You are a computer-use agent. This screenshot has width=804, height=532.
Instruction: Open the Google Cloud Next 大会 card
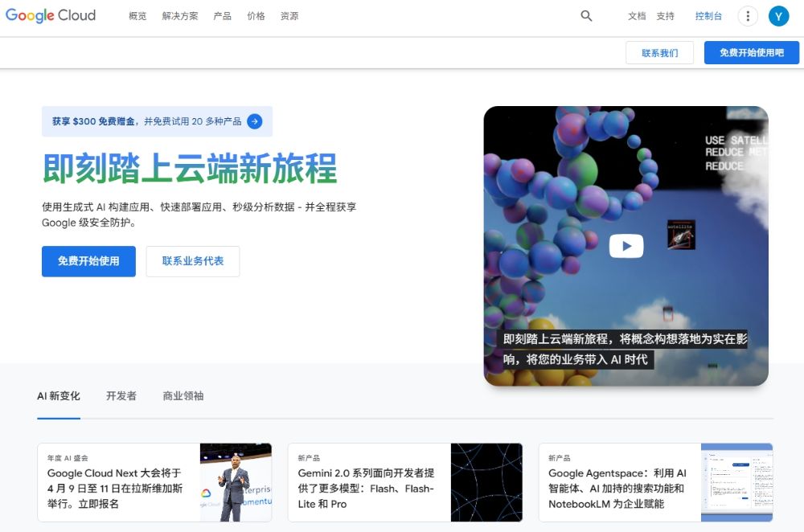click(154, 483)
